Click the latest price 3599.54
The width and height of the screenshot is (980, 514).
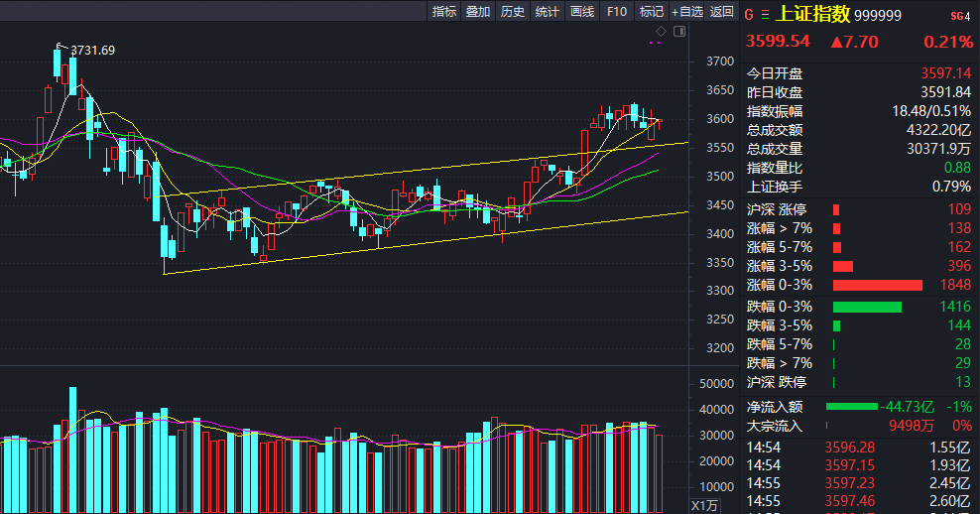pos(778,42)
